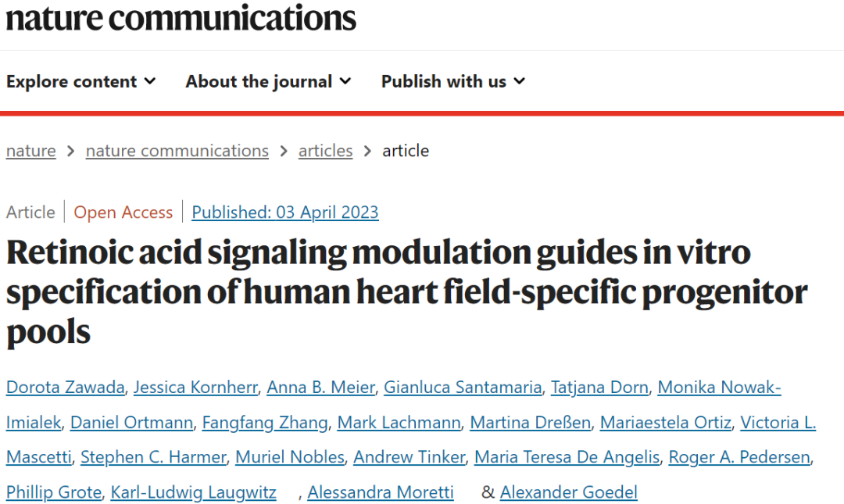Screen dimensions: 844x504
Task: Click the nature communications logo
Action: click(x=181, y=17)
